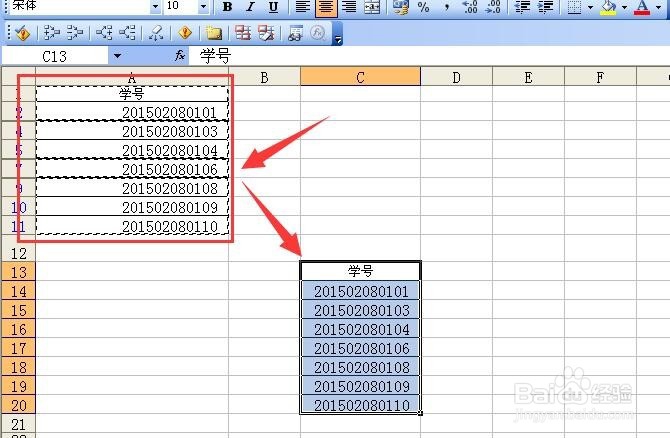Show the Watch Window
This screenshot has height=438, width=670.
click(x=295, y=33)
